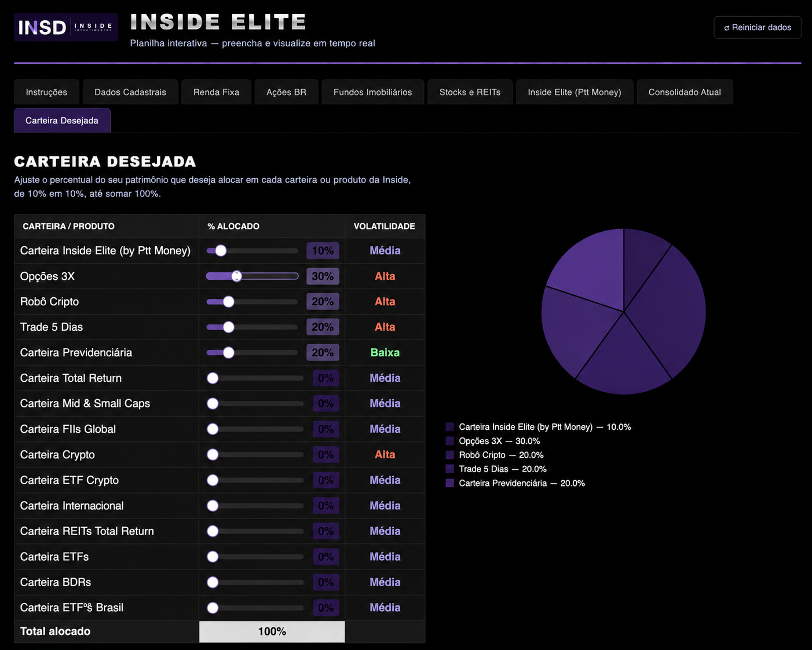
Task: Click the Carteira BDRs slider
Action: coord(255,582)
